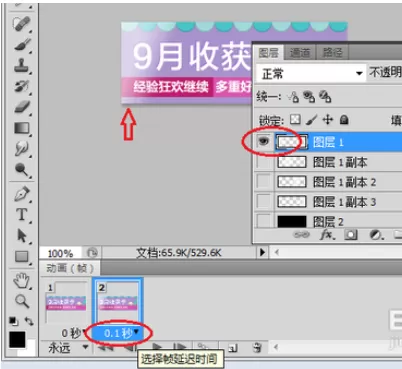Show the 图层 1 副本 3 layer
Screen dimensions: 402x369
[264, 201]
